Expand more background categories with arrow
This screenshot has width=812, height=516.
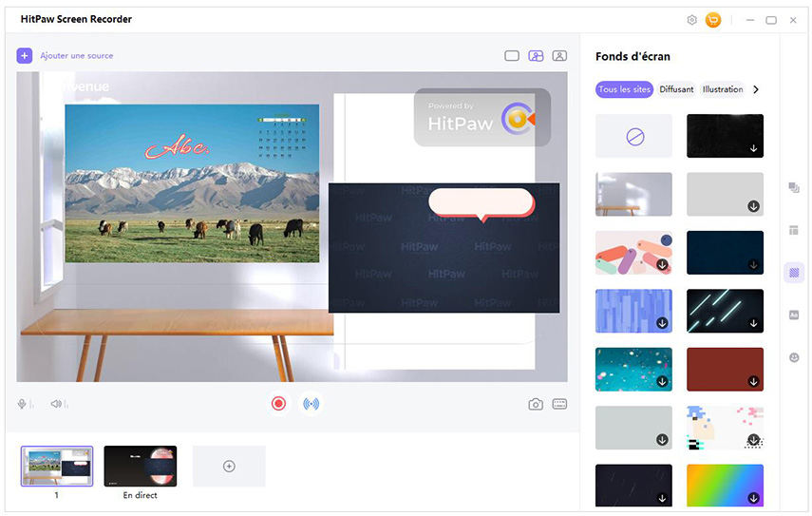point(756,89)
